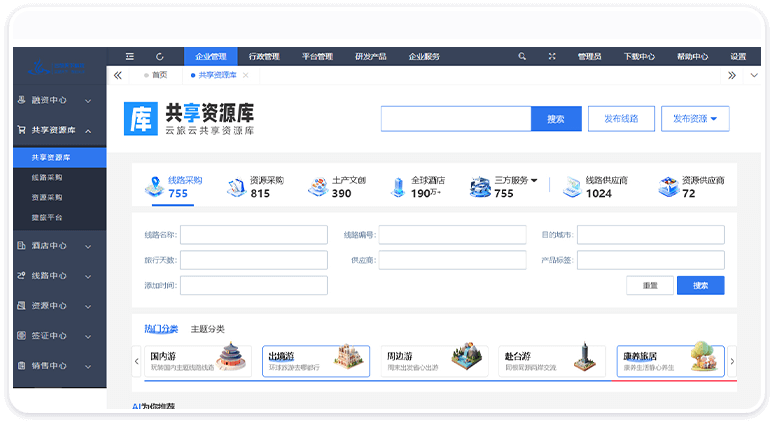774x424 pixels.
Task: Click the 发布线路 button
Action: point(621,118)
